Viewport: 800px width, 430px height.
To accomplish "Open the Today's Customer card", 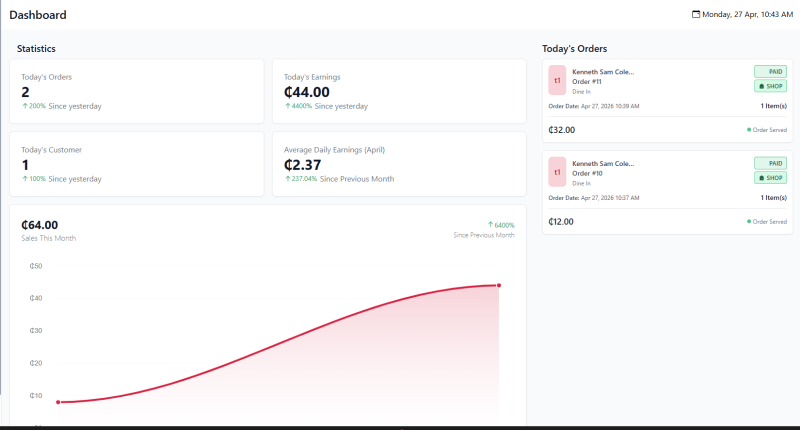I will click(x=137, y=164).
